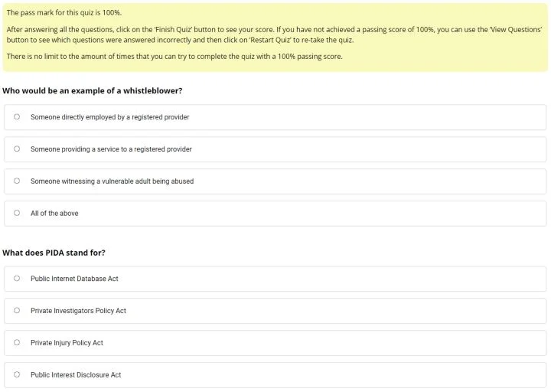Click the 'Public Interest Disclosure Act' answer text

pos(76,375)
